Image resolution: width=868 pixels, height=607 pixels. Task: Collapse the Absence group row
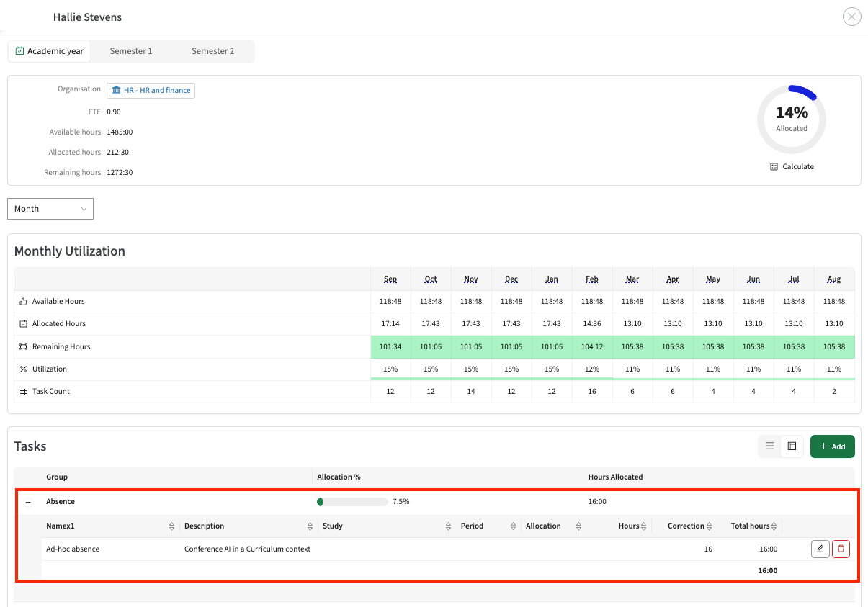tap(28, 502)
